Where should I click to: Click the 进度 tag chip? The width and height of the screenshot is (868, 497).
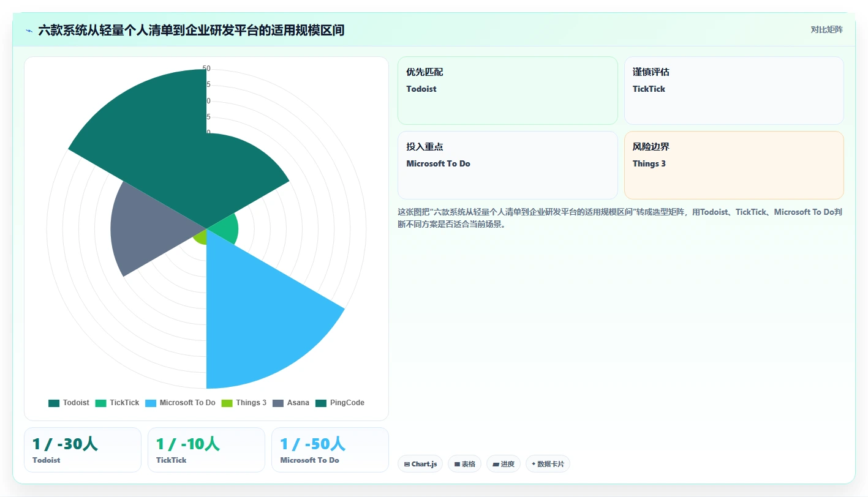(x=504, y=464)
